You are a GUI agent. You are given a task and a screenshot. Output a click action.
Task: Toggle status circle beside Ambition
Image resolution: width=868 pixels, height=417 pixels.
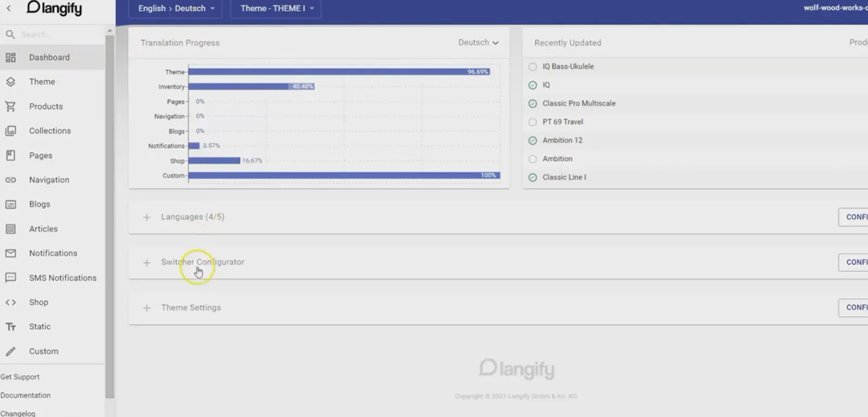click(x=533, y=159)
